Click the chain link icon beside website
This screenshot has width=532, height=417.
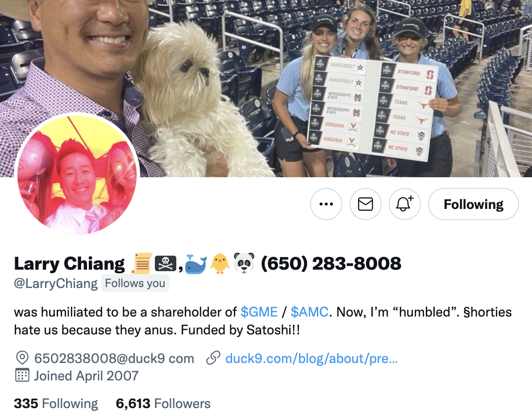tap(213, 358)
